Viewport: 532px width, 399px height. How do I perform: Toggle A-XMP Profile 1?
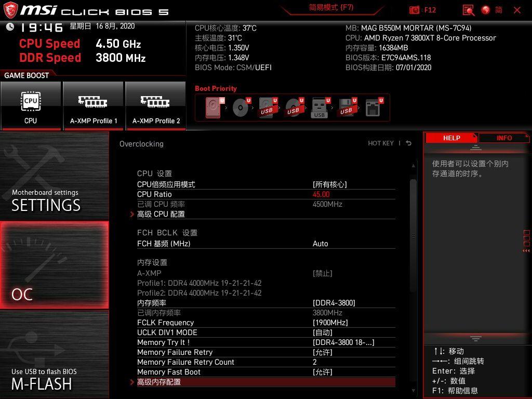94,105
